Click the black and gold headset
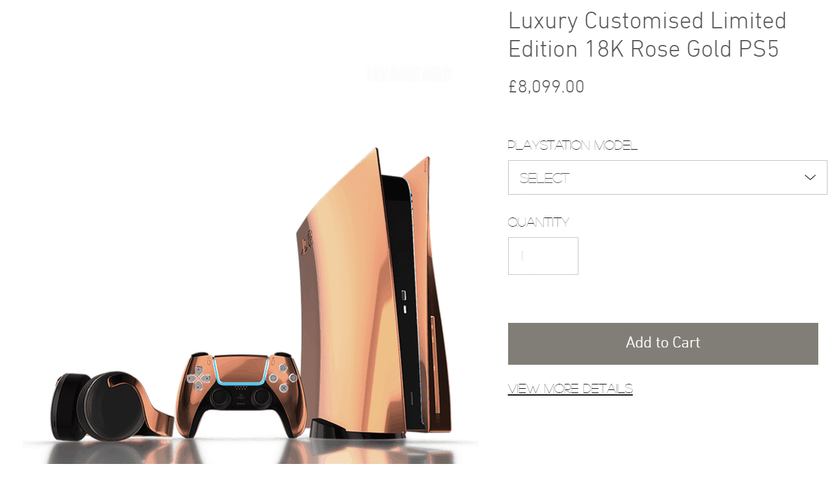 coord(110,405)
